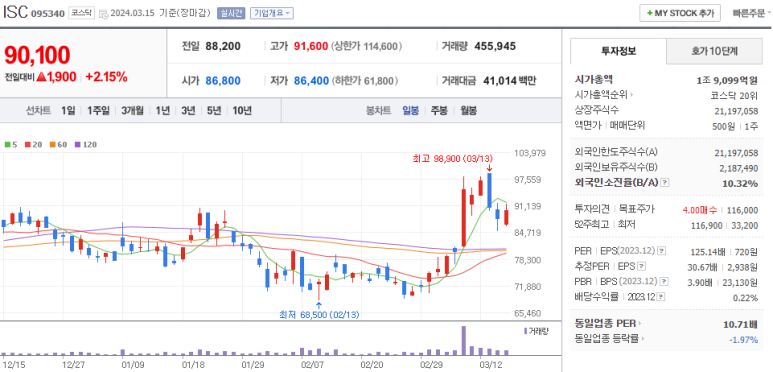Open the 시가총액순위 link
773x372 pixels.
604,95
